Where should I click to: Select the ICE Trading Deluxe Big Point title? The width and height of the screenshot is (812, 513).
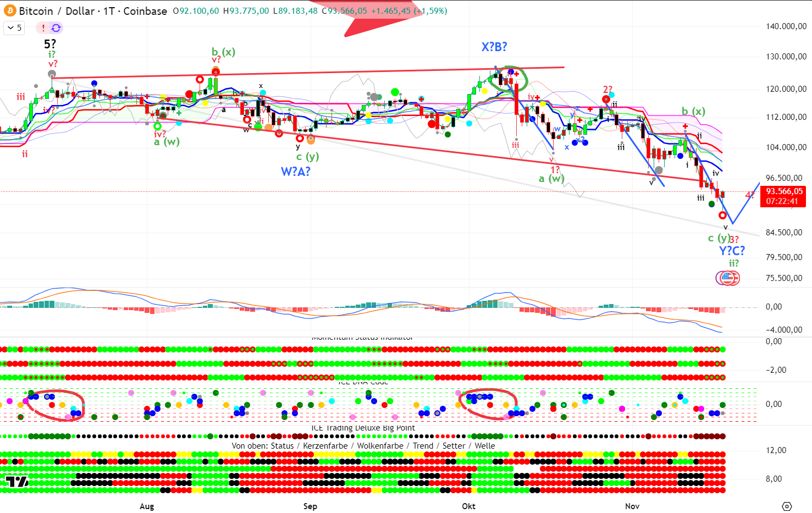(363, 428)
